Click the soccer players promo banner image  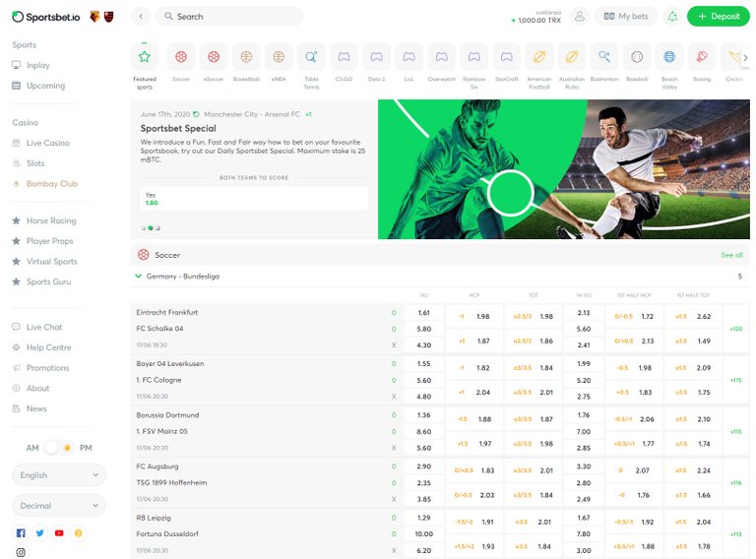tap(564, 169)
